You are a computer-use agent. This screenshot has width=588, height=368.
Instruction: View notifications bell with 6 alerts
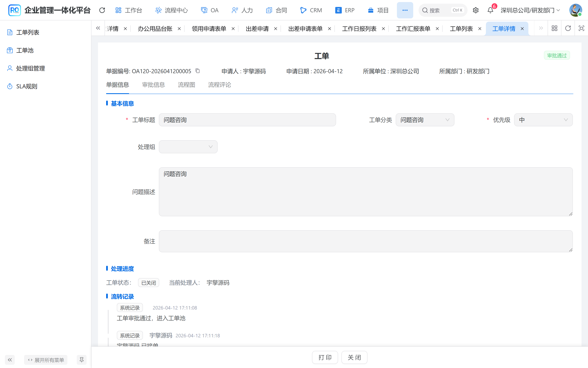490,10
